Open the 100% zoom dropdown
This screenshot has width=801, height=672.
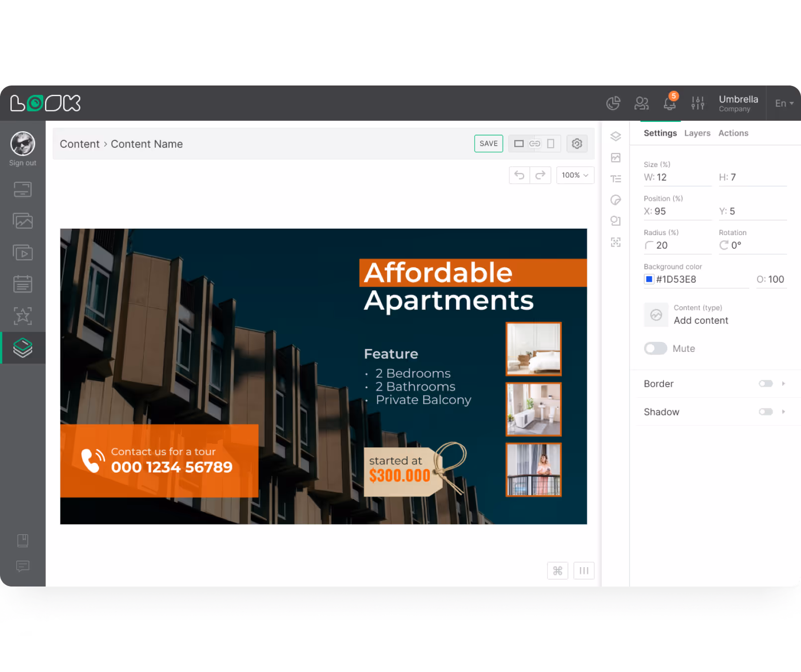tap(575, 175)
